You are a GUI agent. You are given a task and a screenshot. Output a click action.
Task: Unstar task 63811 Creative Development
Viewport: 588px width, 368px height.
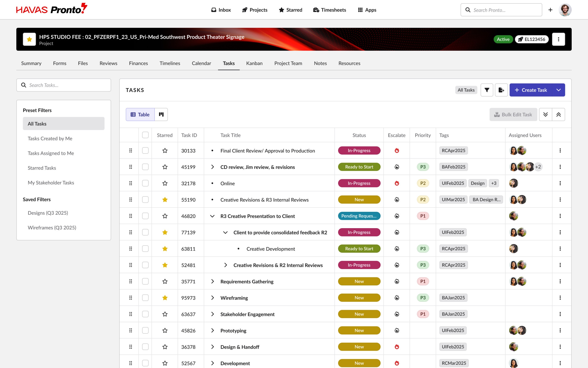click(x=165, y=249)
